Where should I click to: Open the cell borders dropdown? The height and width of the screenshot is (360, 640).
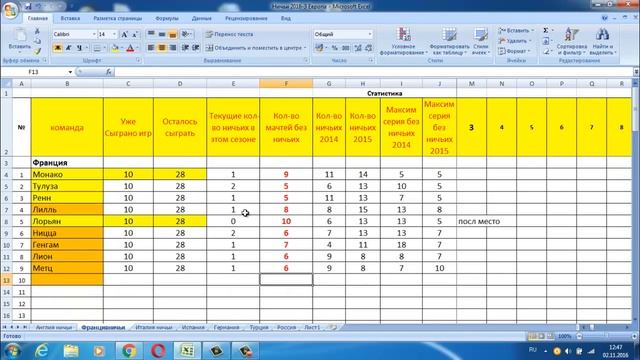[x=104, y=48]
